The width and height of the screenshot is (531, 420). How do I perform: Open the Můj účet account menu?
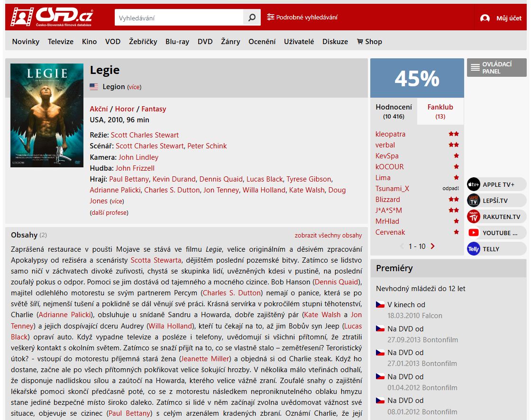501,18
